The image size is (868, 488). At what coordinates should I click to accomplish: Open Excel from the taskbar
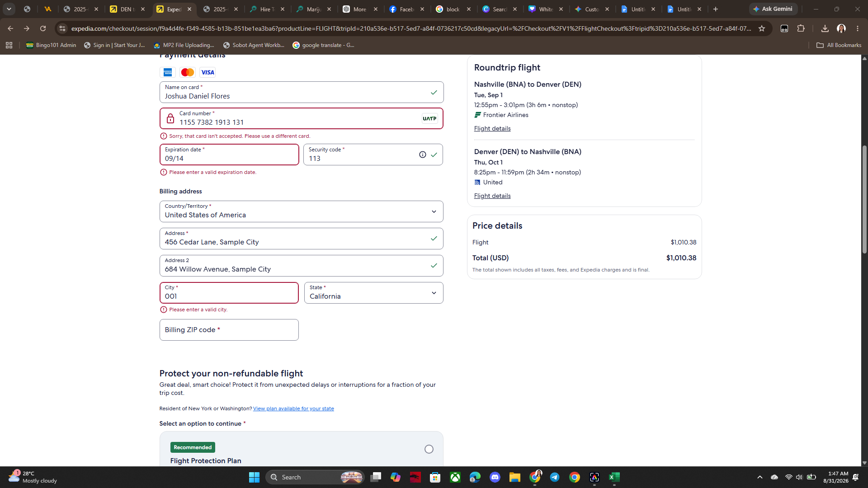click(614, 477)
